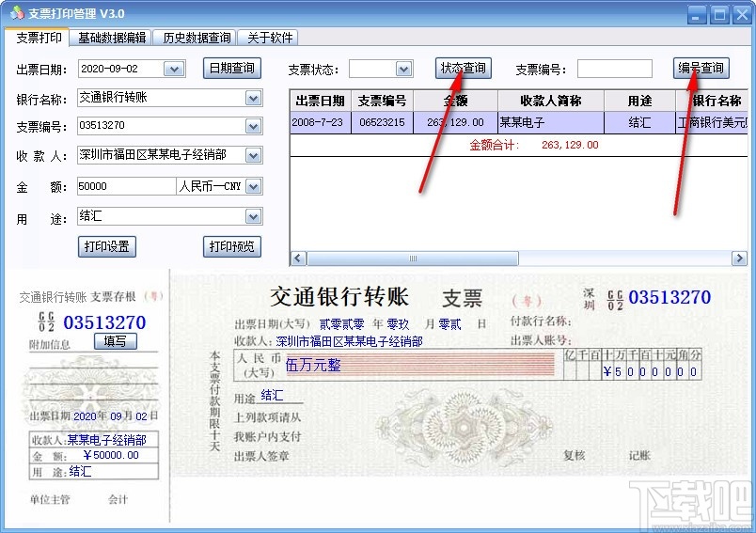The image size is (756, 533).
Task: Open the 历史数据查询 tab
Action: pos(197,38)
